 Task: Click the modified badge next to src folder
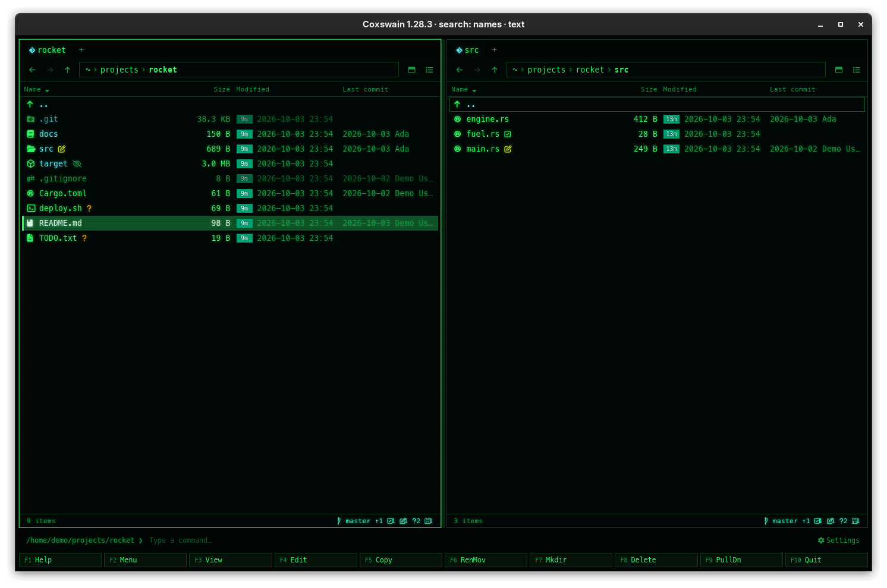(62, 149)
